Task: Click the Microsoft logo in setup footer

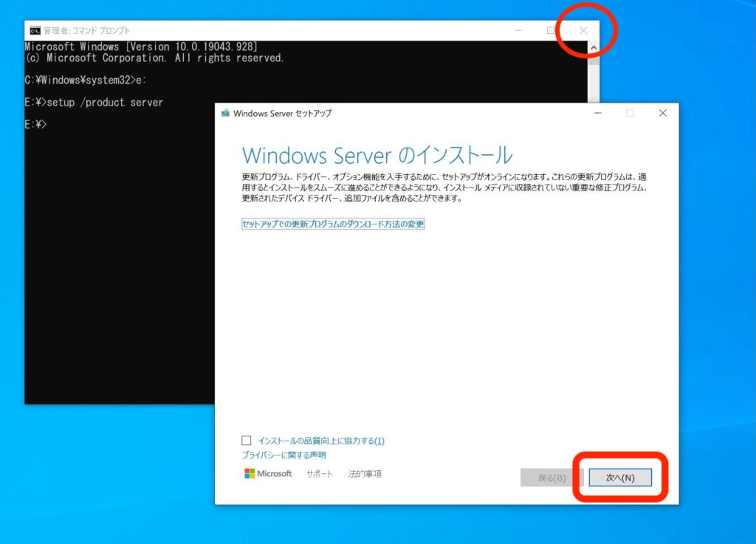Action: tap(268, 474)
